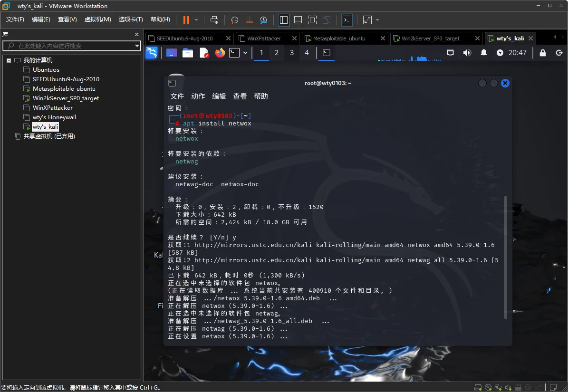
Task: Close the WinXPattacker tab
Action: 294,38
